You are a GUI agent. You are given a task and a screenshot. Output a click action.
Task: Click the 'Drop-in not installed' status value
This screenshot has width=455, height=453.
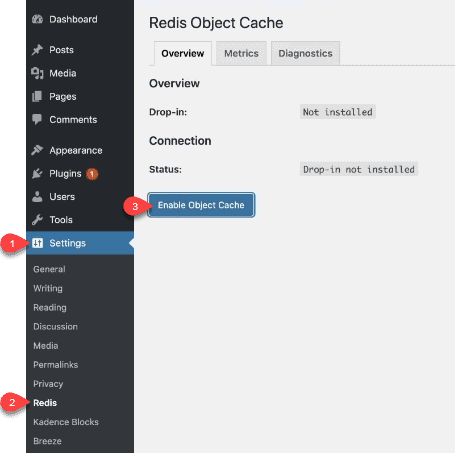(359, 169)
